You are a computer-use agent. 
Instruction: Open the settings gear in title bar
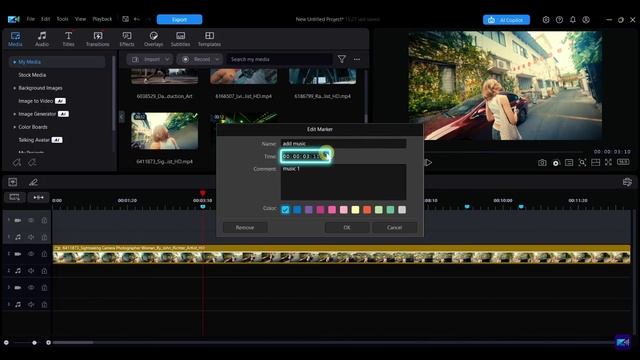click(x=546, y=20)
